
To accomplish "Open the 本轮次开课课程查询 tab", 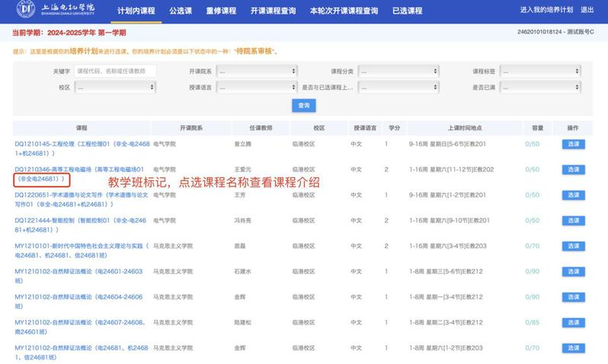I will pyautogui.click(x=344, y=11).
